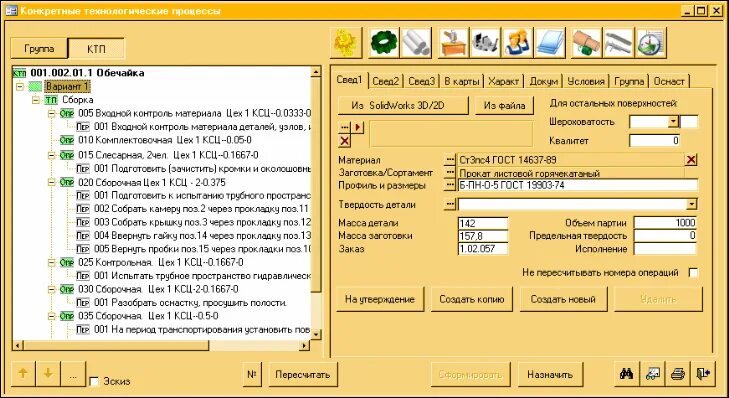729x398 pixels.
Task: Click the yellow gear toolbar icon
Action: coord(346,43)
